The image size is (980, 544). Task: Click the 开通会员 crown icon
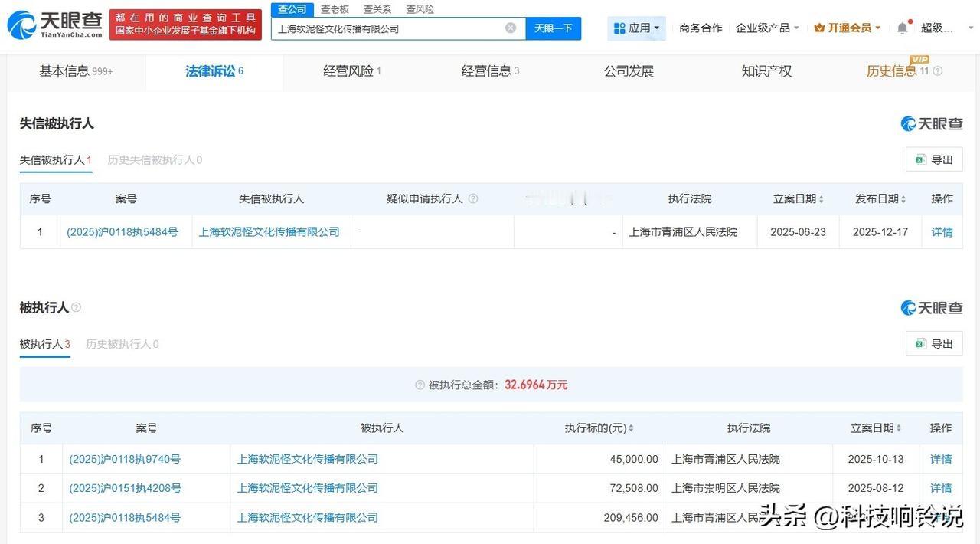[x=819, y=28]
